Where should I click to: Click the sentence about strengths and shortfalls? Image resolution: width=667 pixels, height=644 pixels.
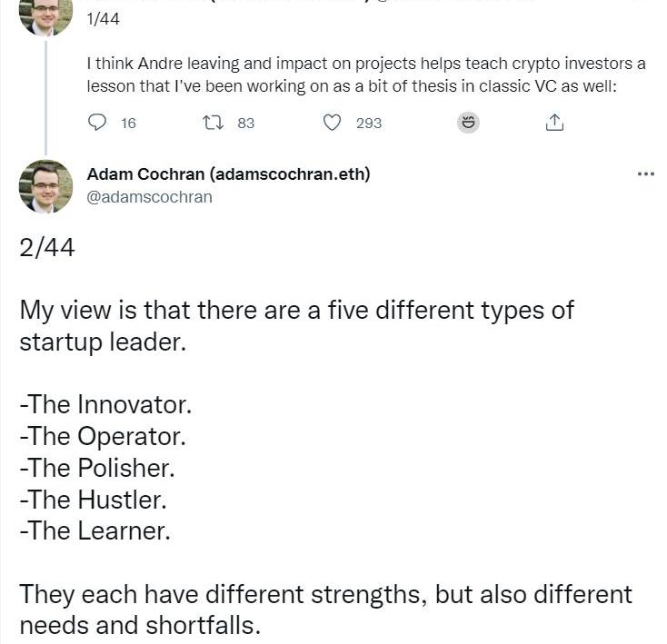point(325,609)
